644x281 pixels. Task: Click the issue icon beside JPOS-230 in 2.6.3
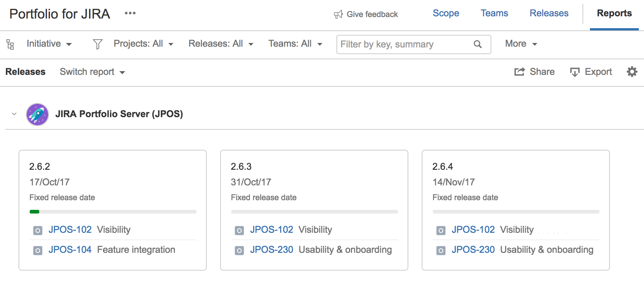point(239,251)
